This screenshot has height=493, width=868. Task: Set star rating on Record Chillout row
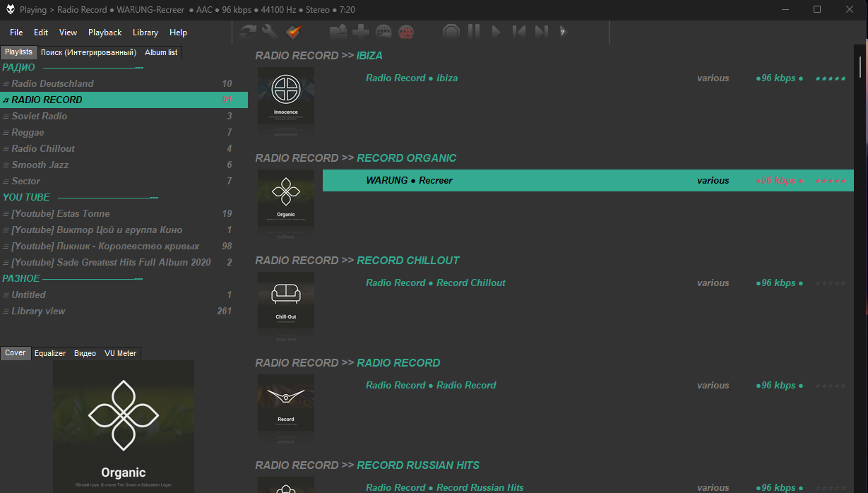click(x=831, y=283)
